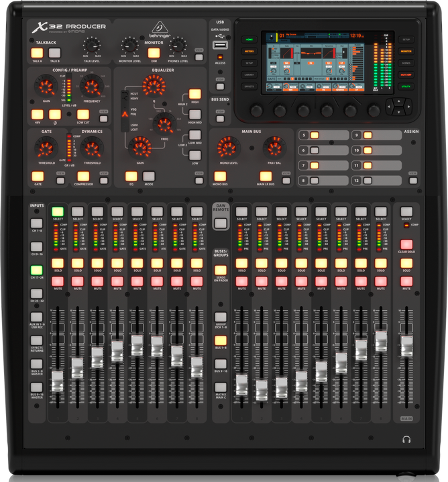
Task: Click the BUS SEND VIEW button
Action: (220, 119)
